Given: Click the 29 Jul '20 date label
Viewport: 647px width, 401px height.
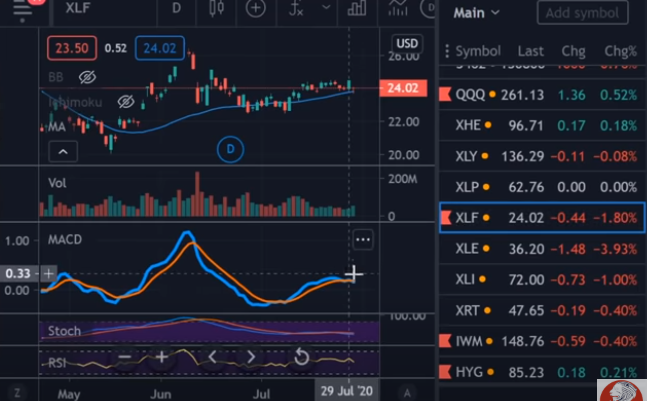Looking at the screenshot, I should (x=347, y=391).
